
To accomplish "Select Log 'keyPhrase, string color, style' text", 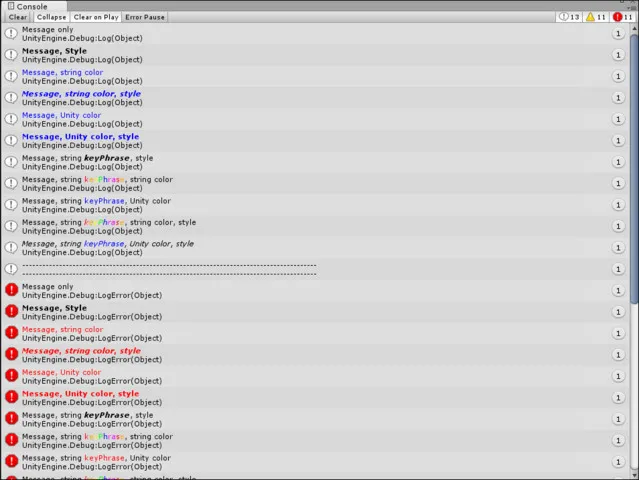I will point(109,222).
